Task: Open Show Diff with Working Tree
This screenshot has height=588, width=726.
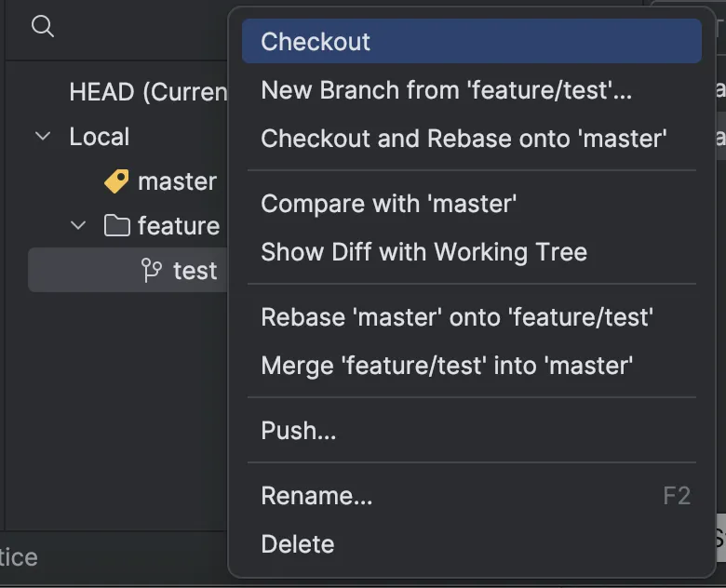Action: (x=423, y=252)
